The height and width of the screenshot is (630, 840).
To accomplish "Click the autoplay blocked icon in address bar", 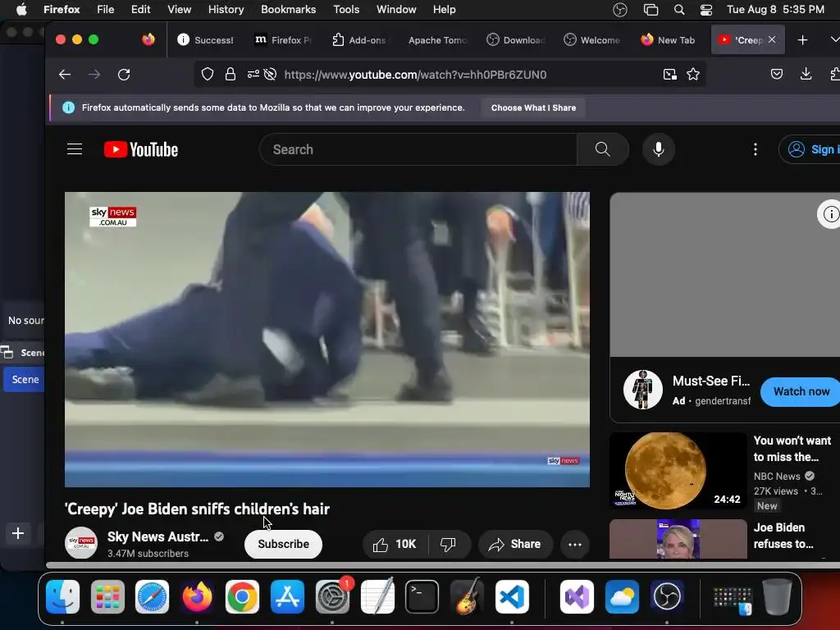I will click(270, 75).
